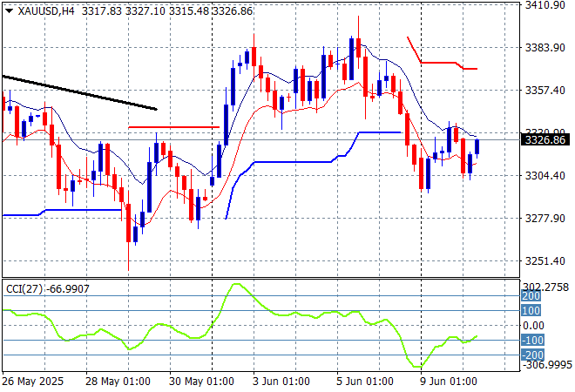The height and width of the screenshot is (392, 575).
Task: Select the CCI 100 level label
Action: point(531,311)
